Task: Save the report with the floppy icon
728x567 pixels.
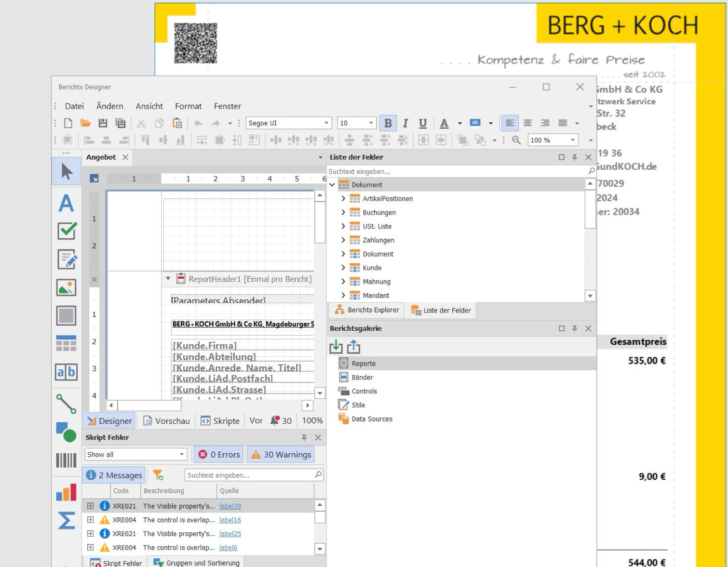Action: [103, 123]
